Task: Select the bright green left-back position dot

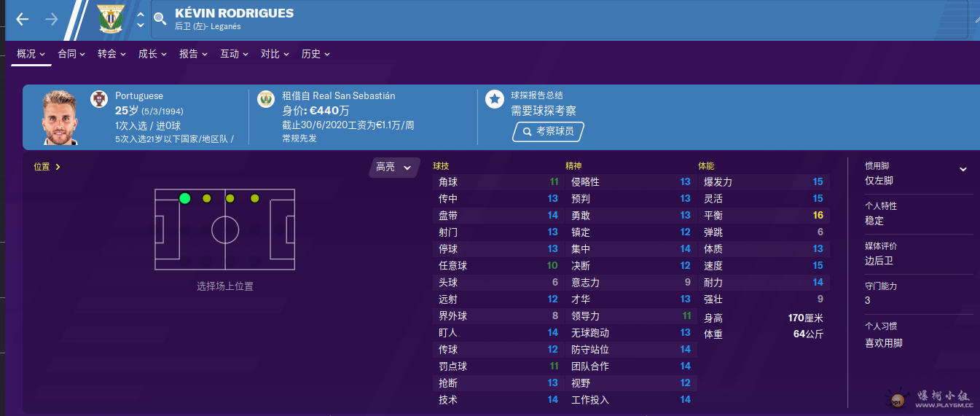Action: click(x=184, y=198)
